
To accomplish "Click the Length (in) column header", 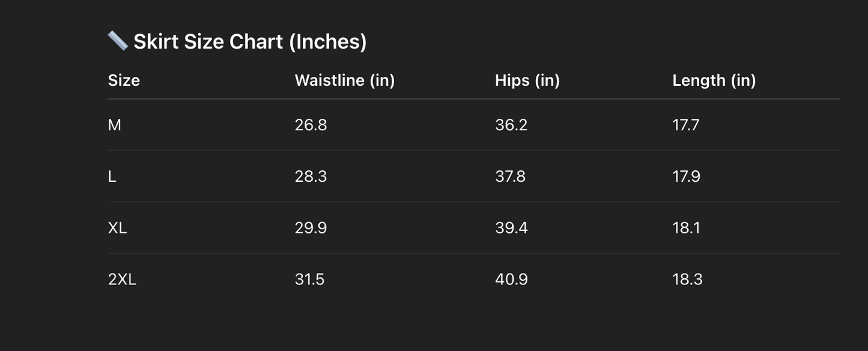I will (x=714, y=80).
